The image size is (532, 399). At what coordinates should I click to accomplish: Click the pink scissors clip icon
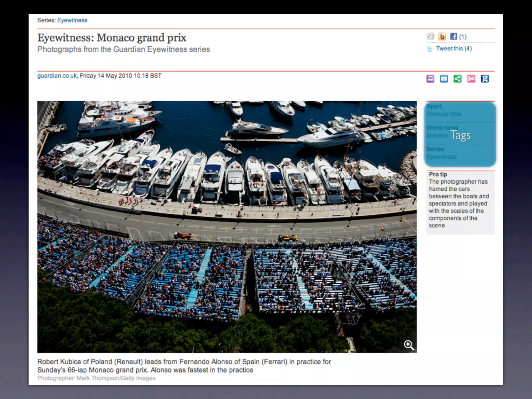(x=471, y=78)
